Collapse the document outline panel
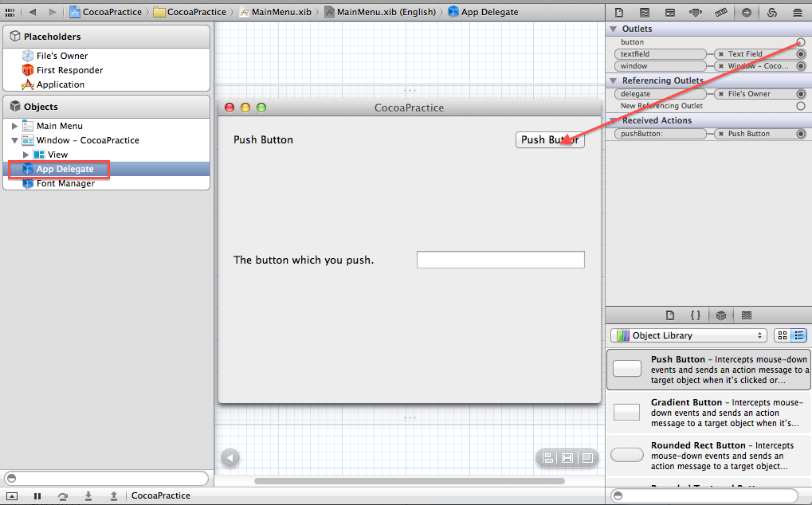 [x=230, y=458]
